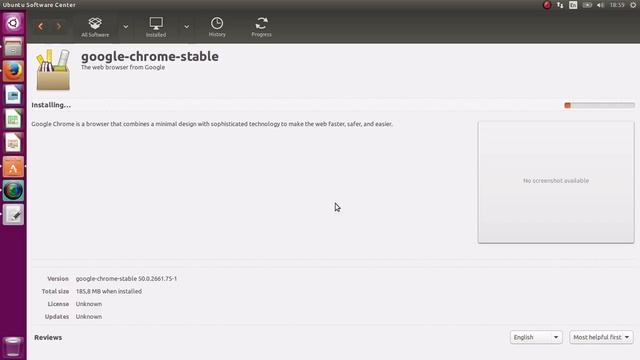Go back with the left arrow button
This screenshot has width=640, height=360.
(x=40, y=27)
